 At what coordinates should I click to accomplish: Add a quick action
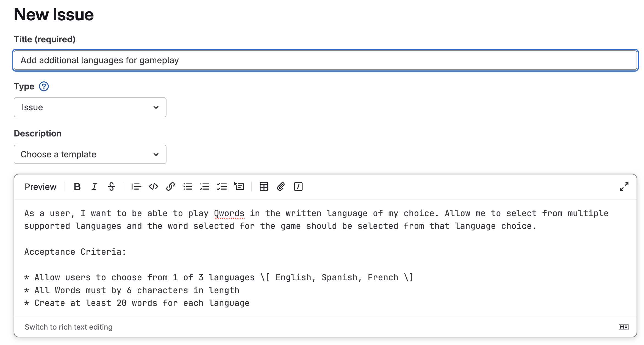coord(298,187)
